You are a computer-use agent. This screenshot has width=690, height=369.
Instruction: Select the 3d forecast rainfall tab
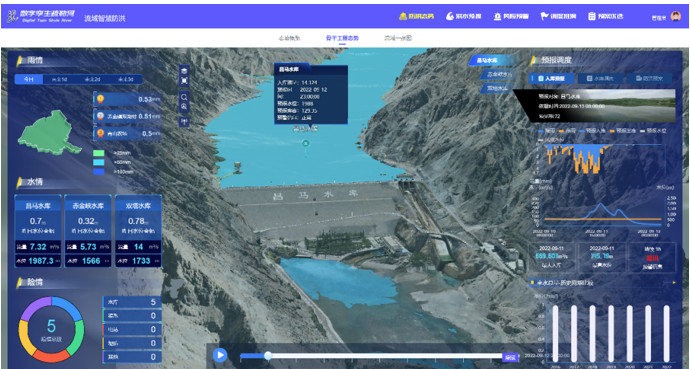click(125, 80)
